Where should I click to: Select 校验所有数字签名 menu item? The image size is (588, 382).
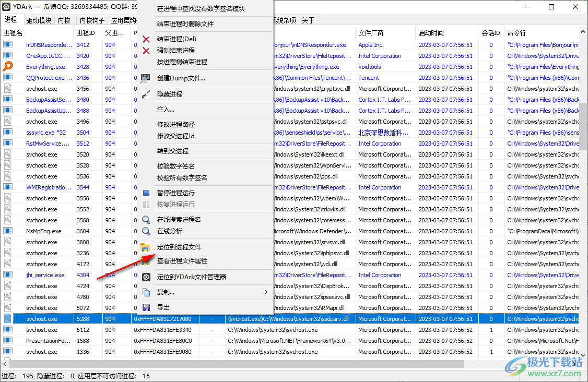pos(182,177)
